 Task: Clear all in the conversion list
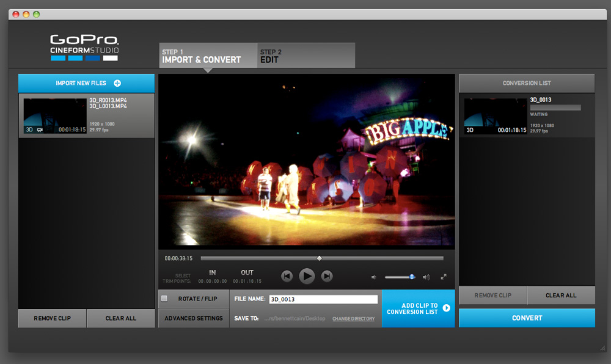coord(561,295)
